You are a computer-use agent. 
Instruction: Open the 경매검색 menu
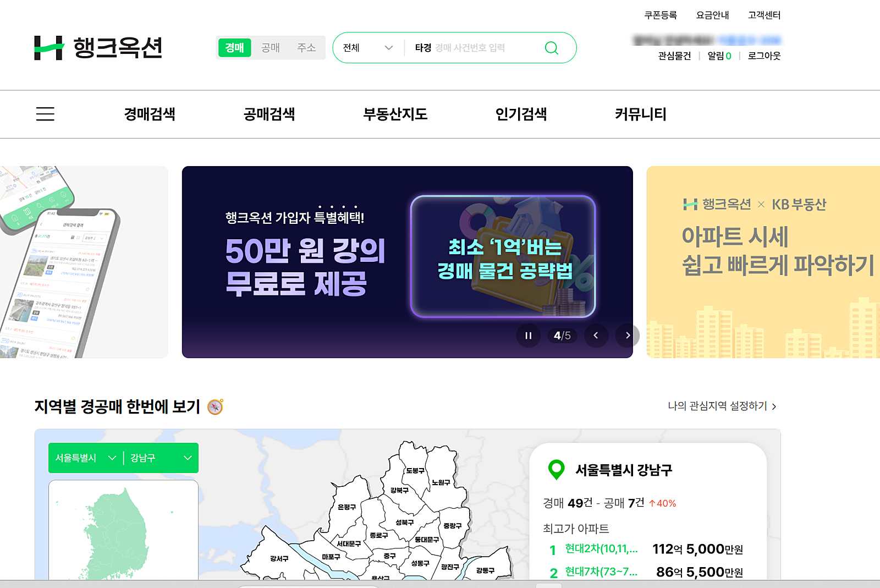click(150, 114)
